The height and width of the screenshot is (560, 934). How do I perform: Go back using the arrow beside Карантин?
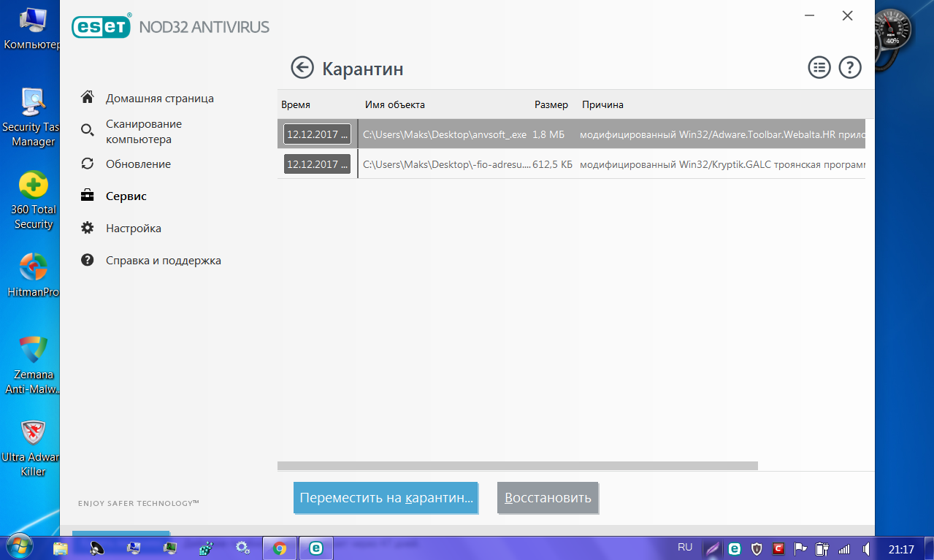(x=302, y=68)
